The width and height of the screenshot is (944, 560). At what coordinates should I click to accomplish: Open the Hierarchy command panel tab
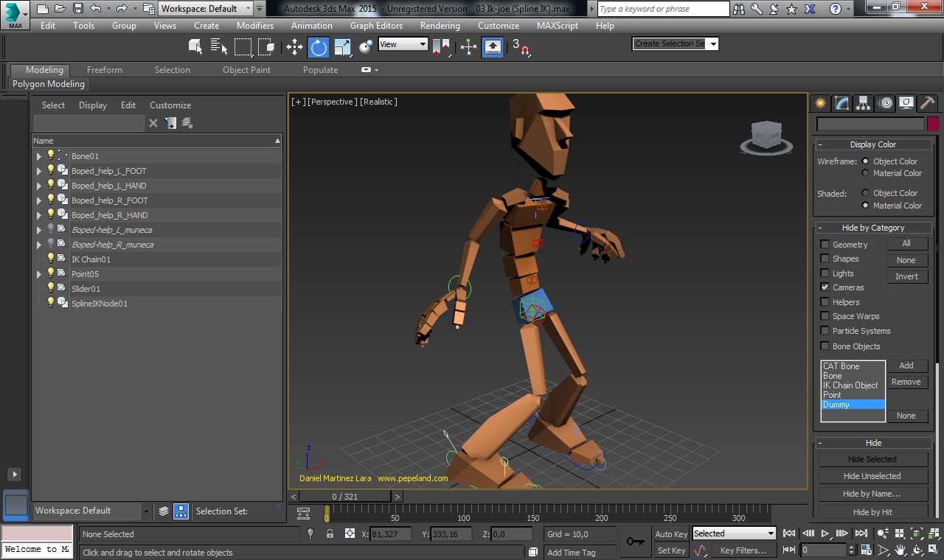coord(863,103)
